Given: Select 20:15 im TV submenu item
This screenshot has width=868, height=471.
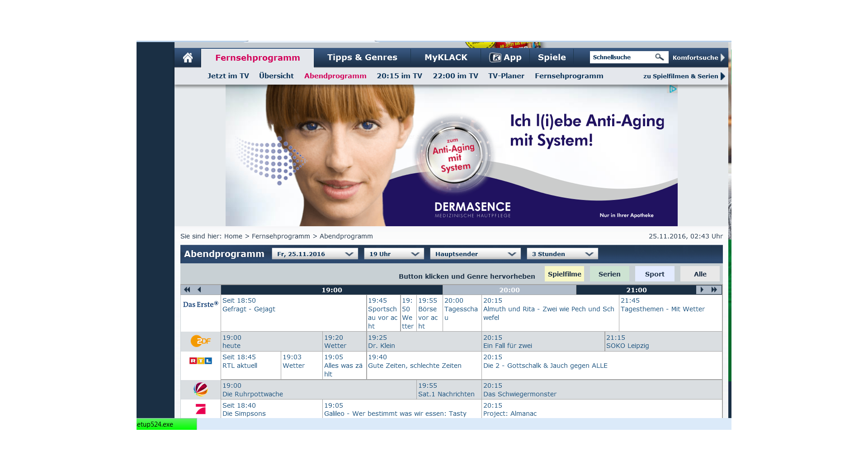Looking at the screenshot, I should [x=399, y=76].
